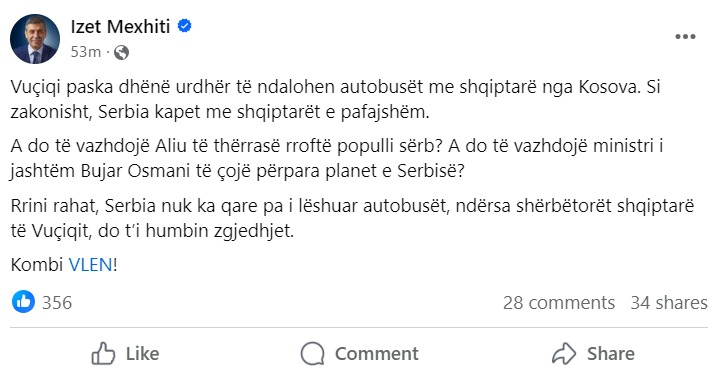Open the Izet Mexhiti profile name link
This screenshot has height=371, width=715.
tap(120, 26)
